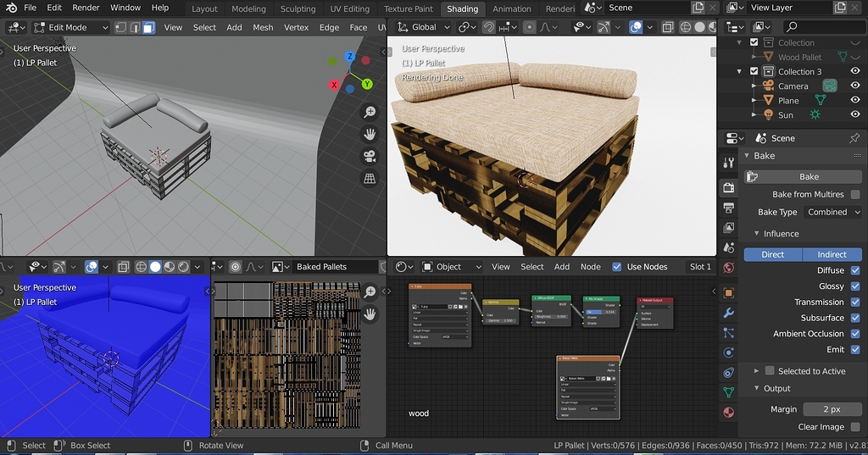Open the Mesh menu

263,27
